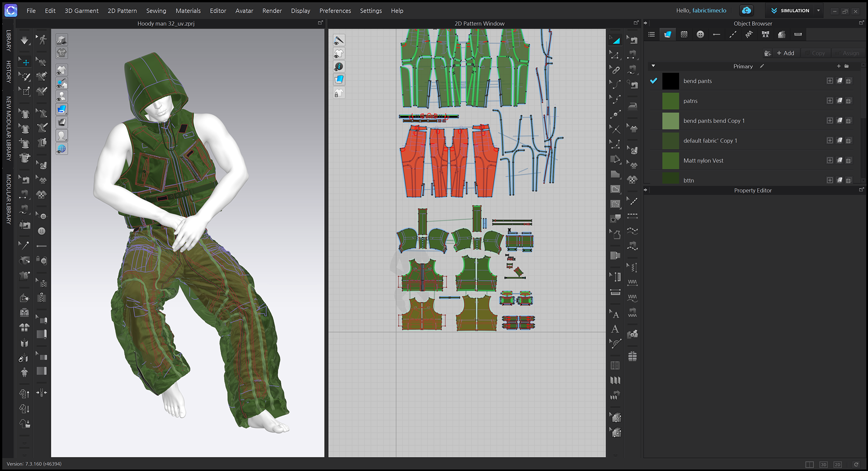Select the blue move/transform gizmo tool
Screen dimensions: 868x471
(x=25, y=62)
